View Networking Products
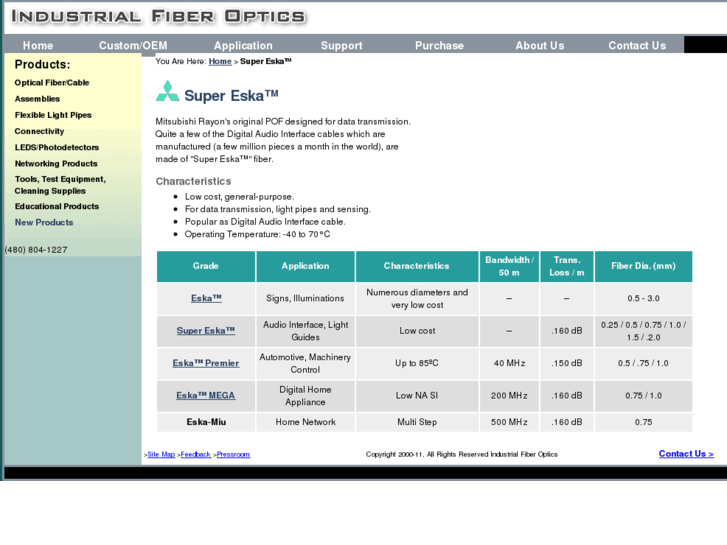Screen dimensions: 727x545 click(x=56, y=164)
